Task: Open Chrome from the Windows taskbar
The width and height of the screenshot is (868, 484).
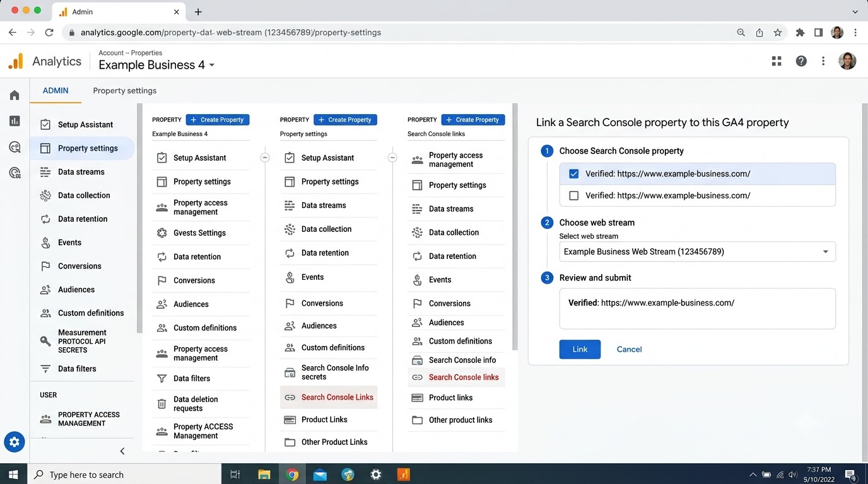Action: 292,475
